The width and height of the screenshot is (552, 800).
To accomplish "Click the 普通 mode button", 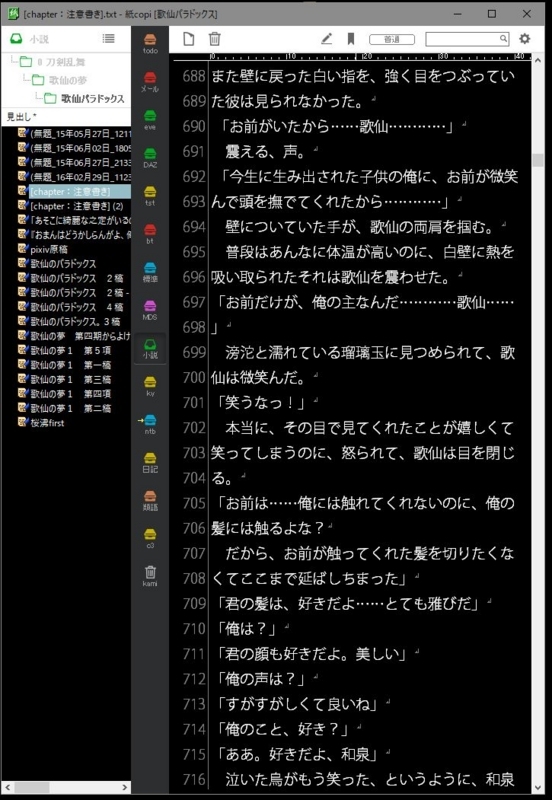I will pos(392,39).
